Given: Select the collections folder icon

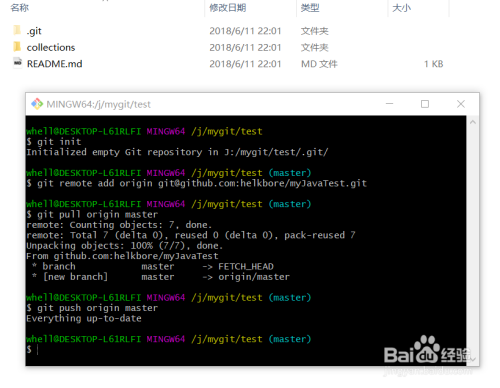Looking at the screenshot, I should tap(17, 47).
